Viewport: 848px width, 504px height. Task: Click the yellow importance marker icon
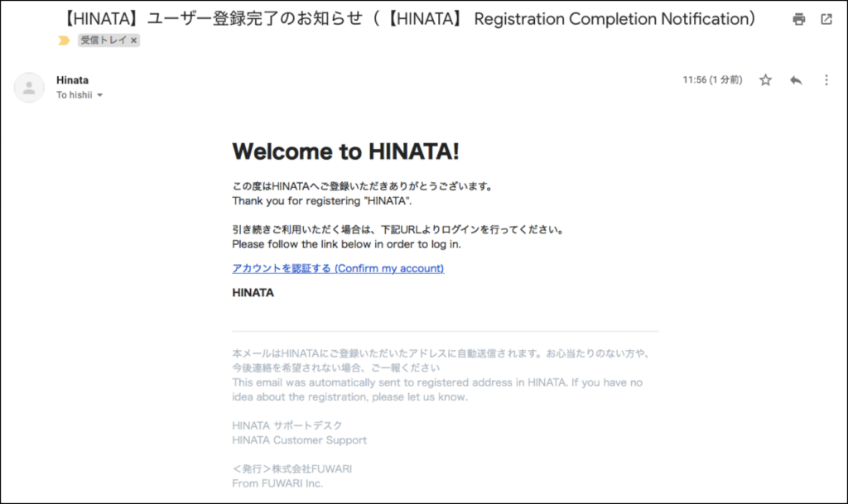click(x=64, y=41)
